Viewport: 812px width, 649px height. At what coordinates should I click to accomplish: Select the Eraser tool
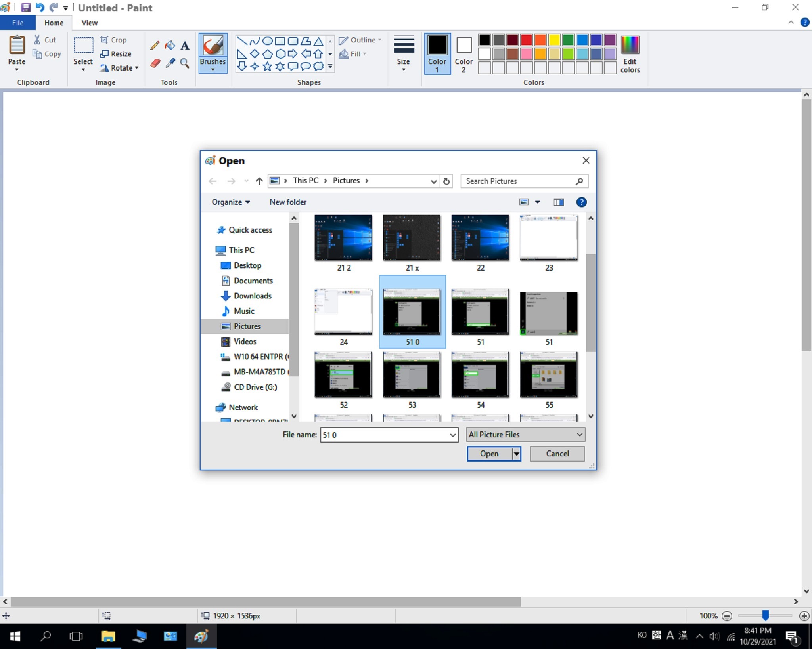[155, 63]
